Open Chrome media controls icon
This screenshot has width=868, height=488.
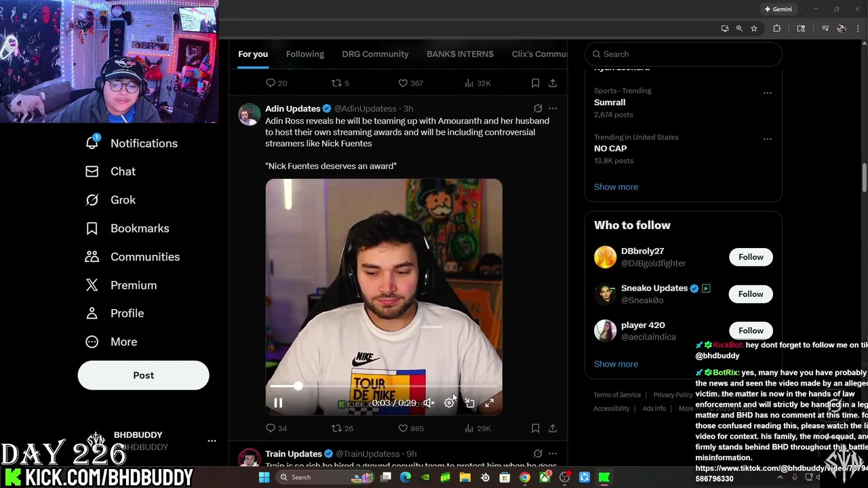pyautogui.click(x=825, y=28)
